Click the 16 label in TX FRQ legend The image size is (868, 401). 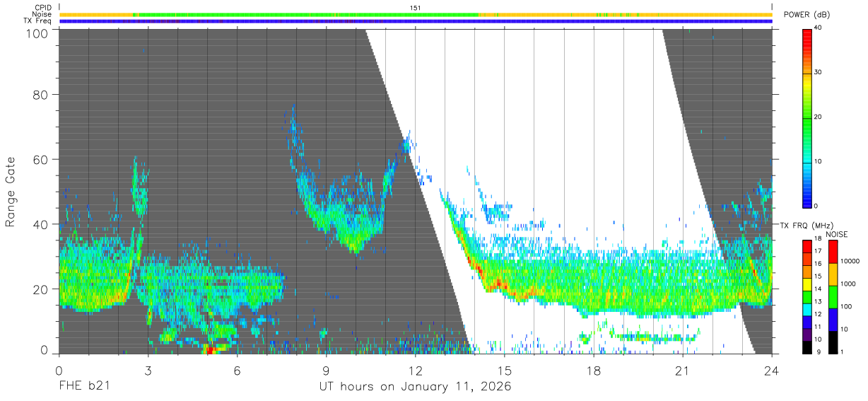click(x=818, y=264)
